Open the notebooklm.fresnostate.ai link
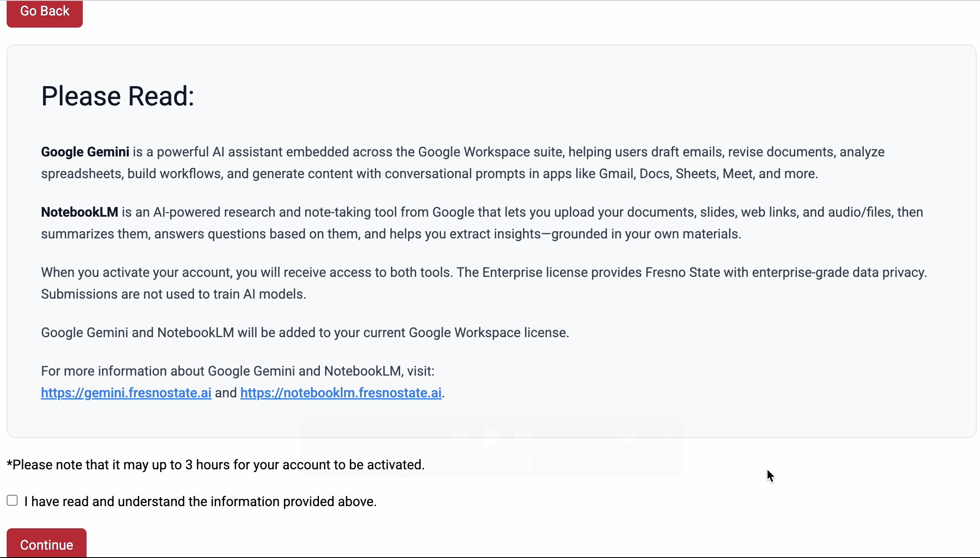980x558 pixels. (x=341, y=393)
